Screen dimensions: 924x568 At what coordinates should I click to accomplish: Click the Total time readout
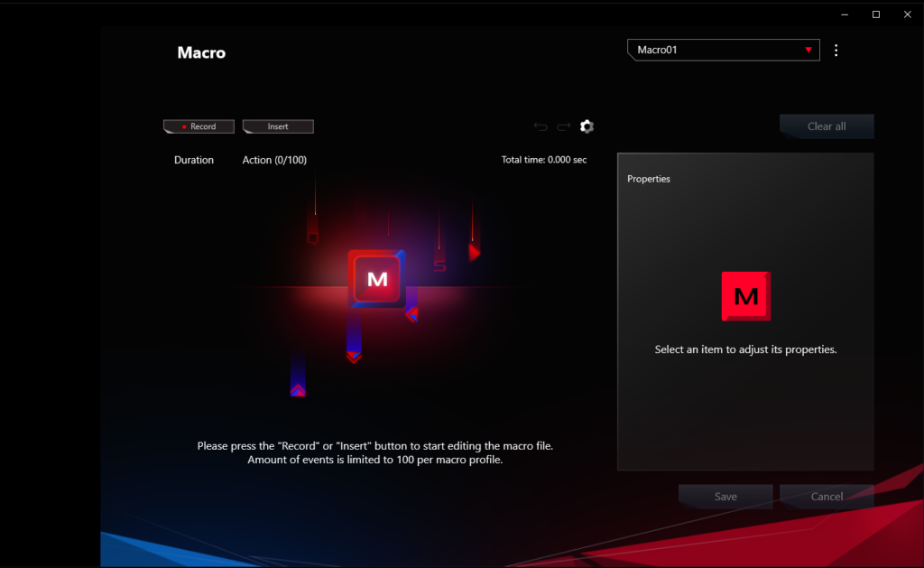tap(543, 160)
